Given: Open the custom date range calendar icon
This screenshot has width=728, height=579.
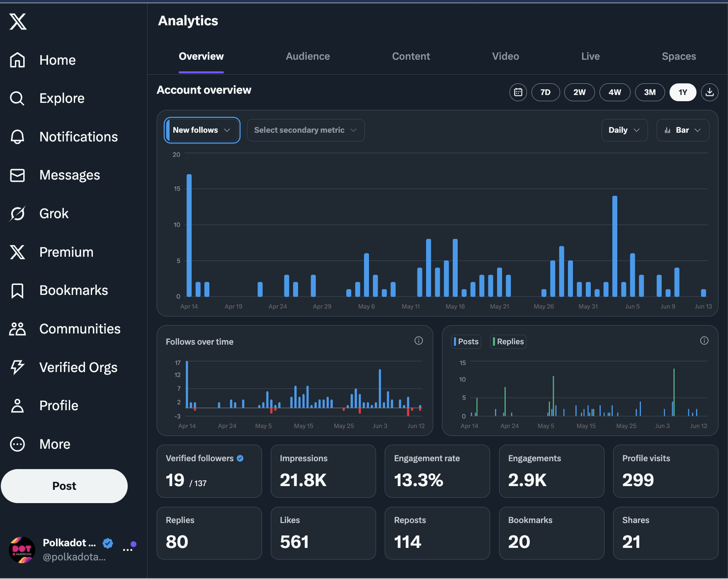Looking at the screenshot, I should coord(518,92).
